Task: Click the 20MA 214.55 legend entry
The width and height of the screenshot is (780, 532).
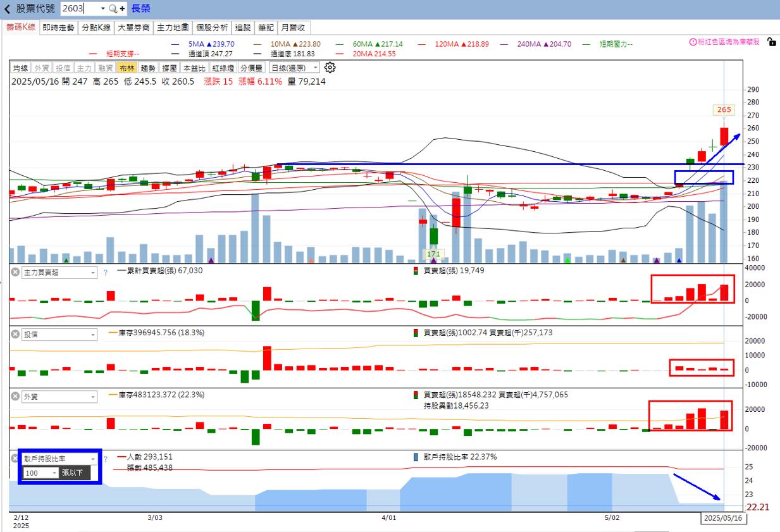Action: pos(365,54)
